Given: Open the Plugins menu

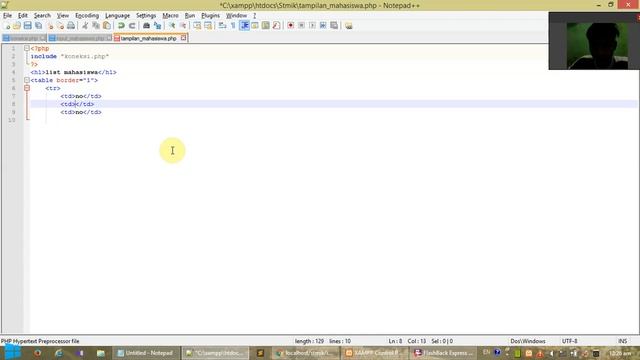Looking at the screenshot, I should pos(210,16).
